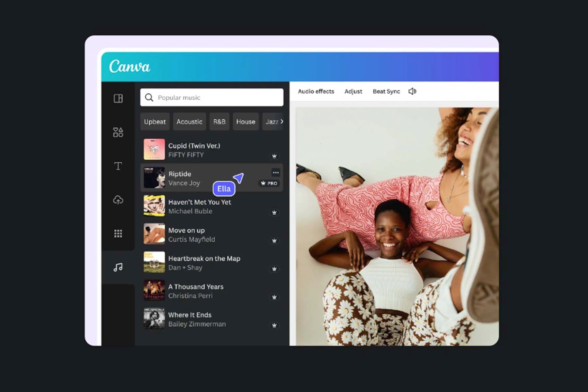This screenshot has height=392, width=588.
Task: Select Riptide album thumbnail
Action: [x=154, y=177]
